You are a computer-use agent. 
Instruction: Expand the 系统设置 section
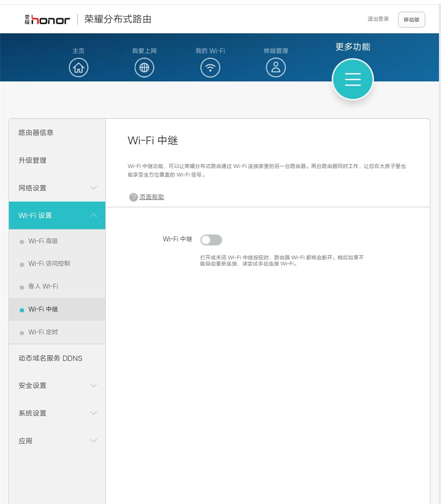point(94,413)
